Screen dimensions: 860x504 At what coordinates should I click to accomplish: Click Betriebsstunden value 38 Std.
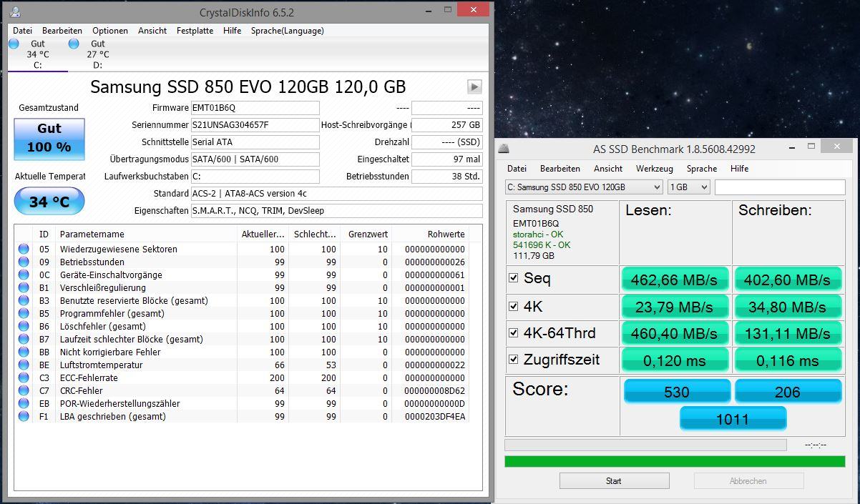tap(447, 177)
